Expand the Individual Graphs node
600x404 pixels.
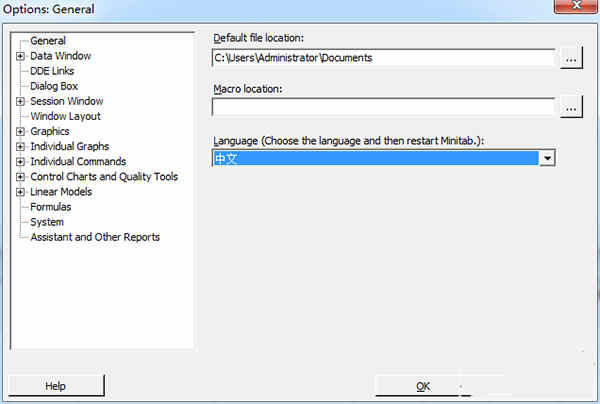pyautogui.click(x=20, y=147)
